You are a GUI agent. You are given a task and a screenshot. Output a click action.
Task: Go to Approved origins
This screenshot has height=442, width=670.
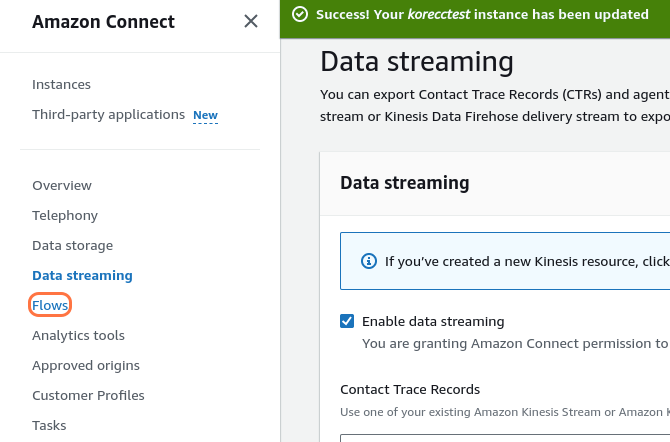pos(86,366)
